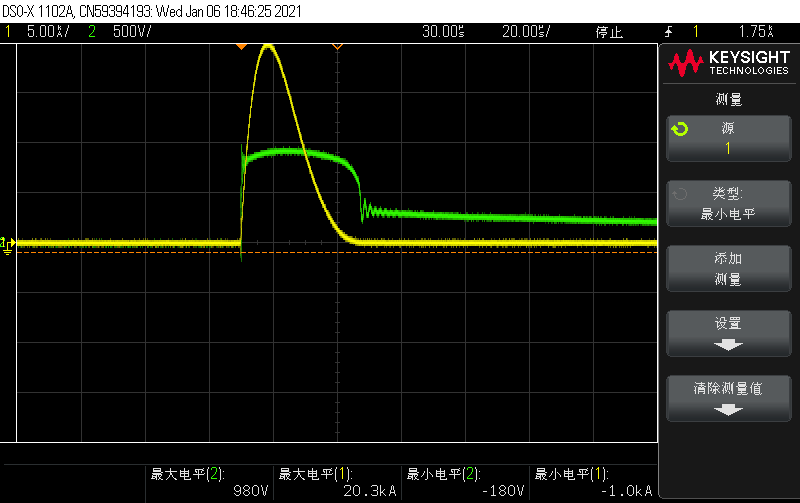Expand the 清除测量值 submenu
This screenshot has height=503, width=800.
click(727, 397)
